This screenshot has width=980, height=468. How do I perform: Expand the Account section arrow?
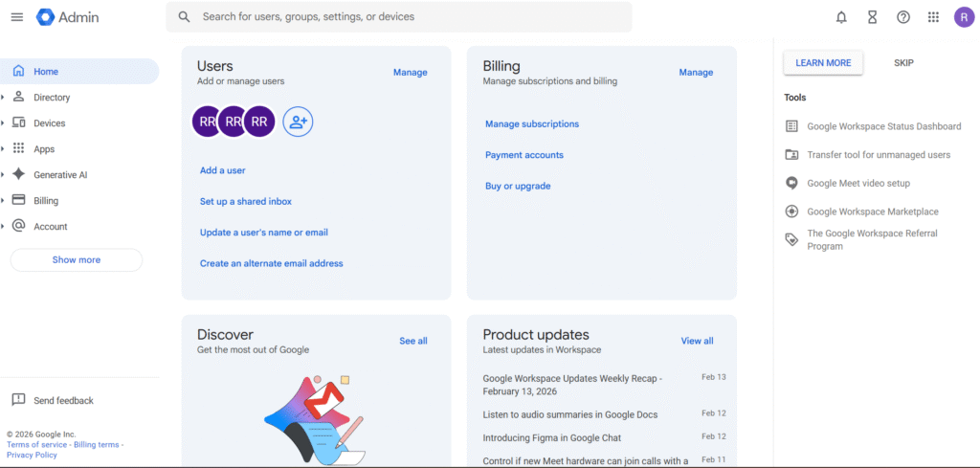pyautogui.click(x=3, y=226)
